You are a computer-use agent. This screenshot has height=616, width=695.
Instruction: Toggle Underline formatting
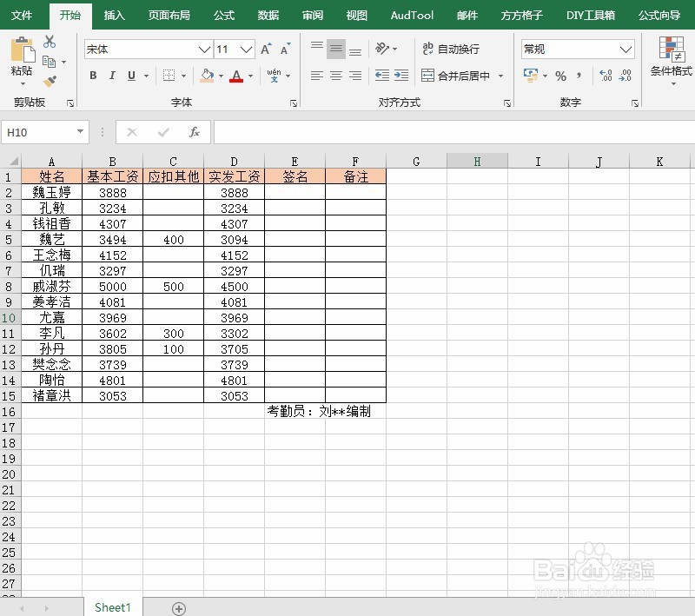pyautogui.click(x=131, y=76)
